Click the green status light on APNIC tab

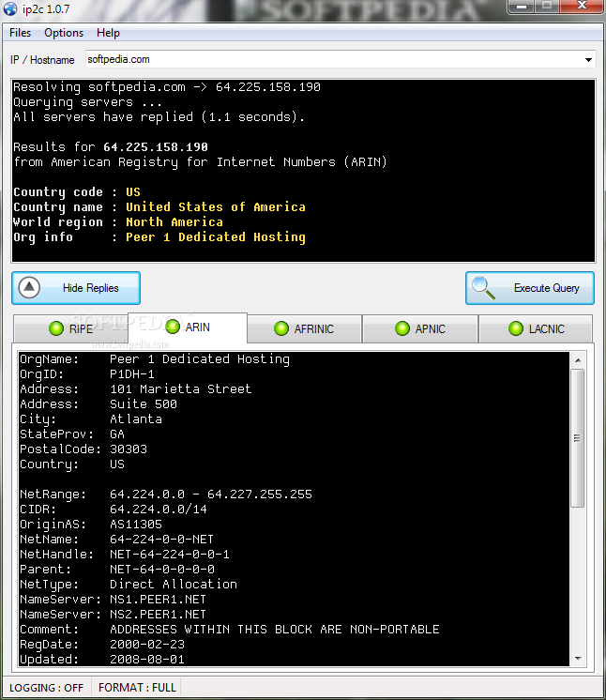click(402, 328)
